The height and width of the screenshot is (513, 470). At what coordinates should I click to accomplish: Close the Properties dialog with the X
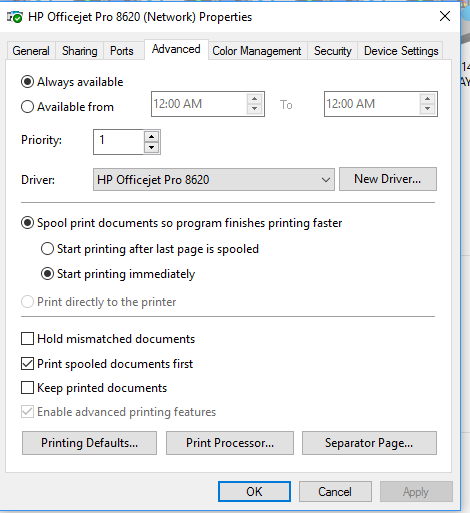click(445, 16)
